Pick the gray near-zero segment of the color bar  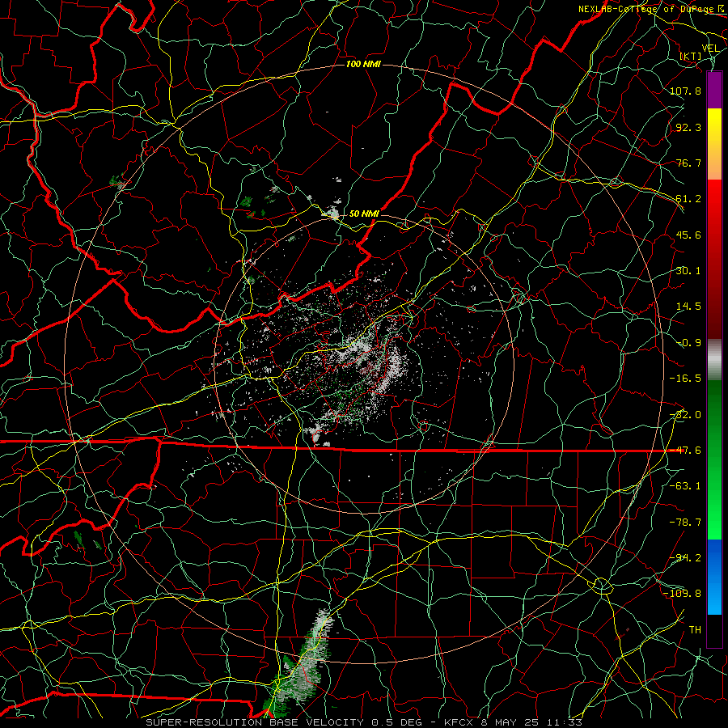pyautogui.click(x=714, y=360)
